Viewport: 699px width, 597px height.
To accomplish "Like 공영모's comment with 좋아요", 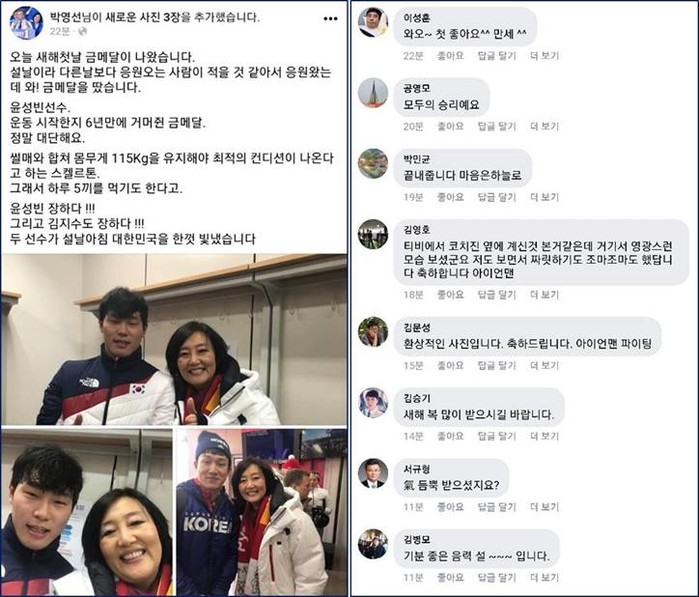I will [450, 127].
